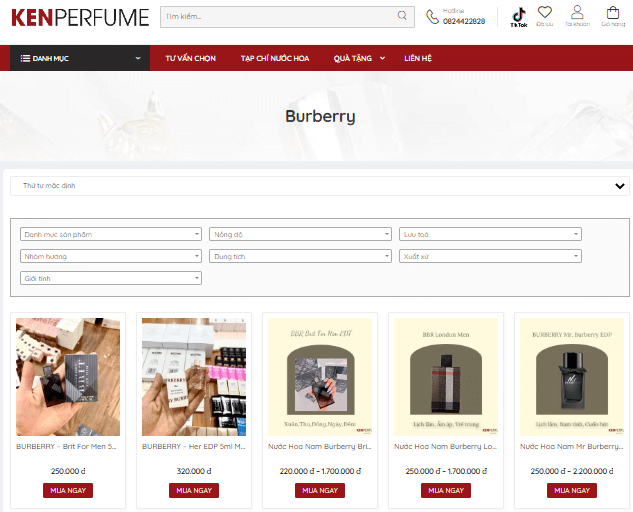Click MUA NGAY for Burberry Lo... product
The width and height of the screenshot is (633, 512).
(446, 491)
